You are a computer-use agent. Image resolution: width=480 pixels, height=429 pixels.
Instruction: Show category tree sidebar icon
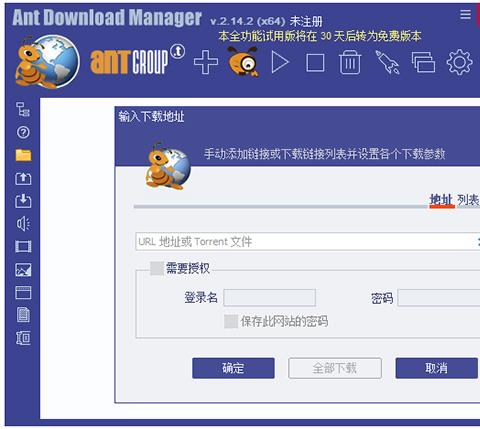(x=23, y=109)
